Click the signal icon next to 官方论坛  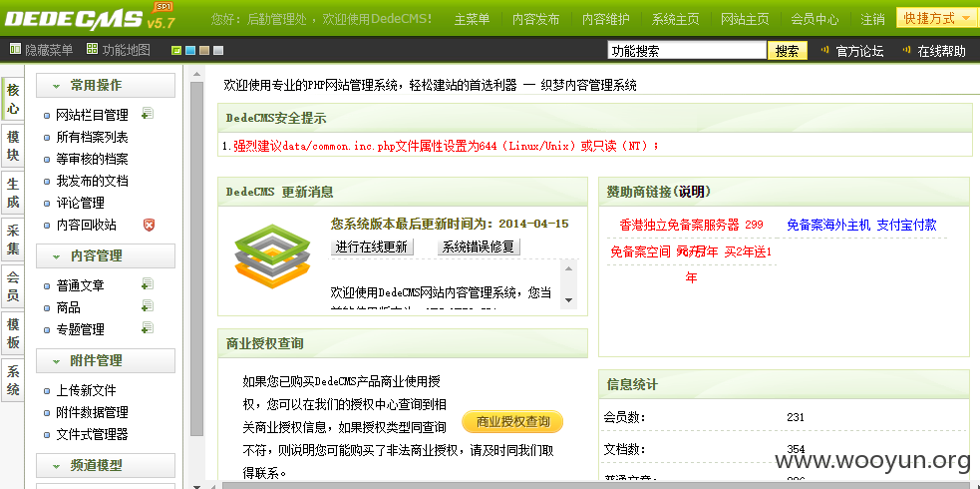pos(824,50)
